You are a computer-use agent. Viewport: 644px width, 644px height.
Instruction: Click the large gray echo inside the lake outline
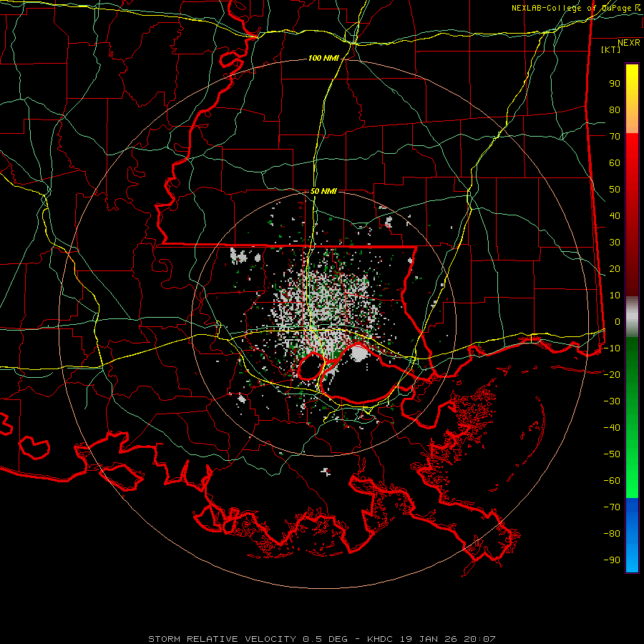(x=359, y=353)
